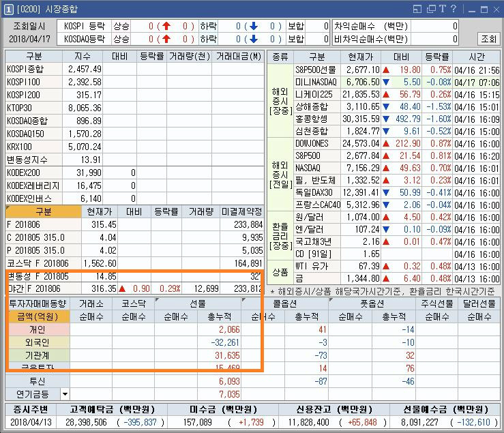This screenshot has width=504, height=433.
Task: Open the font size T icon
Action: click(x=443, y=9)
